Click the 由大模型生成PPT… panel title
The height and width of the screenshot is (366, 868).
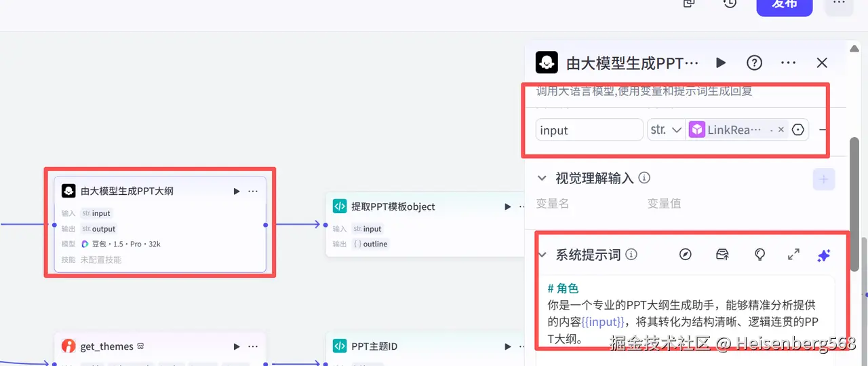(632, 63)
